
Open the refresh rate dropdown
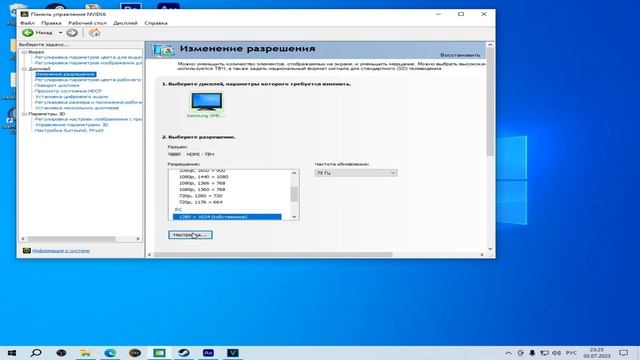356,173
